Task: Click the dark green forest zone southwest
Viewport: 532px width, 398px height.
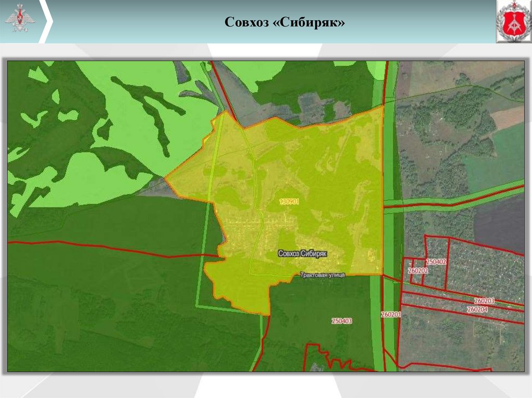Action: coord(102,305)
